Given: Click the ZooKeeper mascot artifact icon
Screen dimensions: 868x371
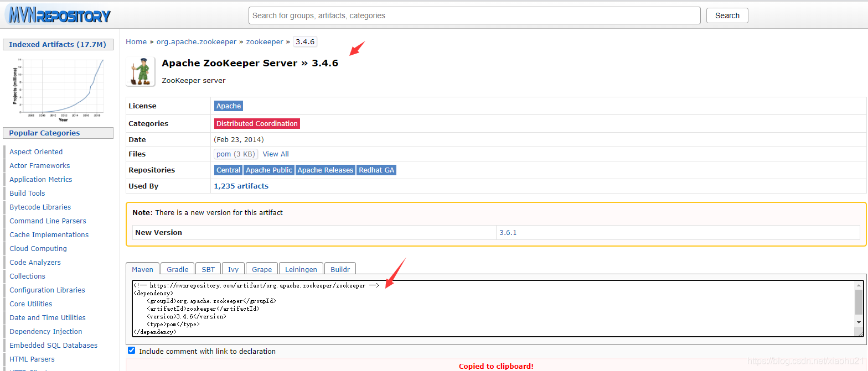Looking at the screenshot, I should tap(140, 71).
